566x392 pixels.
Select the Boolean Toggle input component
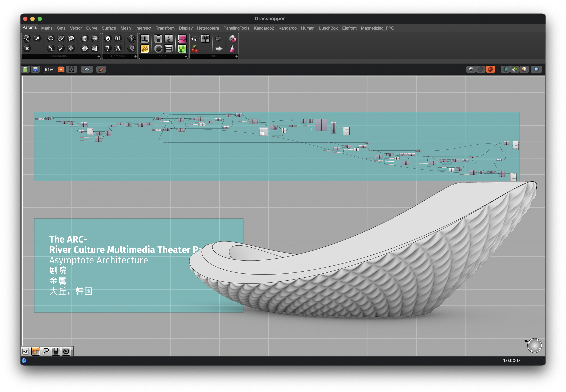pos(158,39)
